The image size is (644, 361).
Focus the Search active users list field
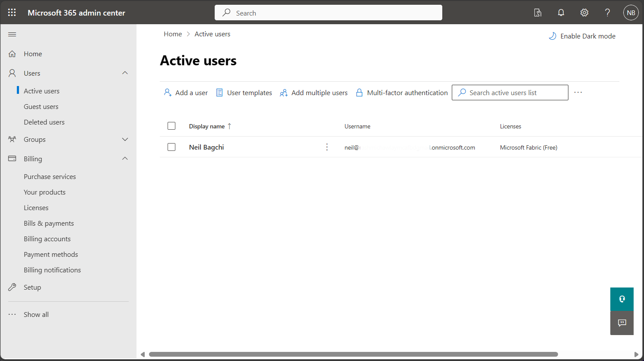click(x=510, y=93)
